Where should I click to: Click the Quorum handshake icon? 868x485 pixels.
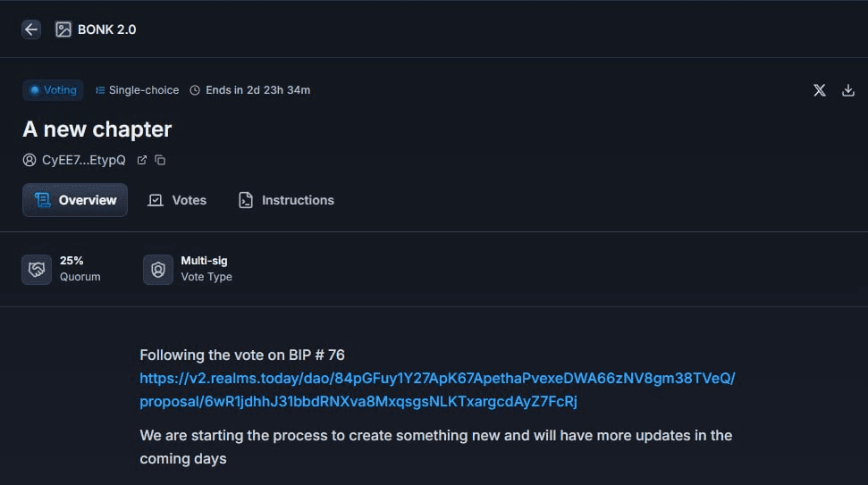[37, 270]
